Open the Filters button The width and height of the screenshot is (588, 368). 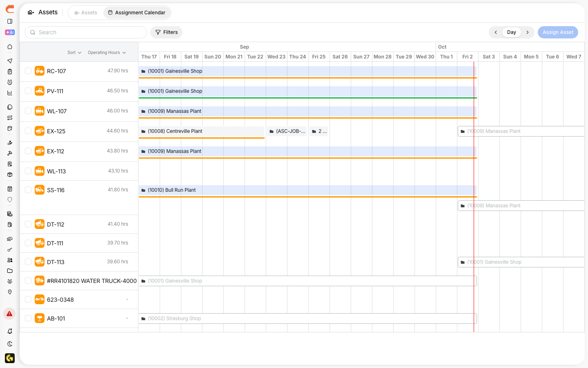point(167,32)
